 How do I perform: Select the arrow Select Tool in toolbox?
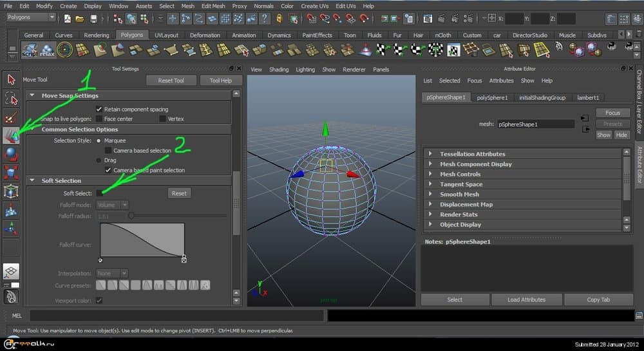point(11,79)
